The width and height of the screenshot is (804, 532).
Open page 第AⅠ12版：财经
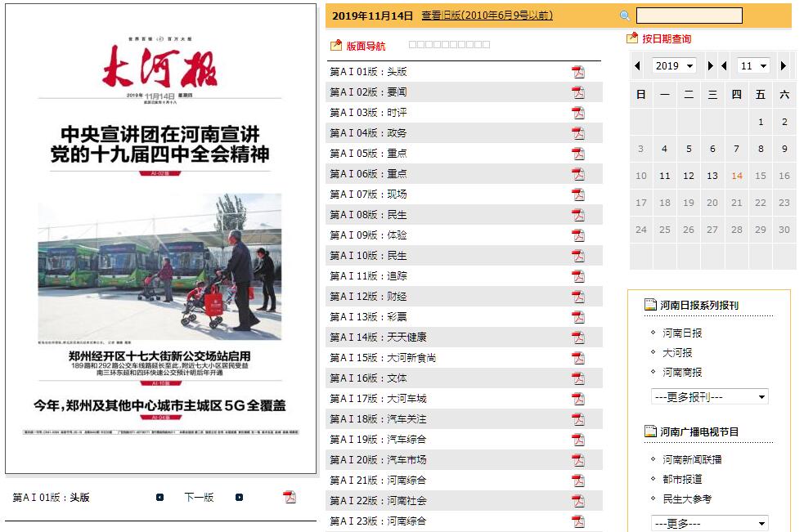tap(368, 297)
